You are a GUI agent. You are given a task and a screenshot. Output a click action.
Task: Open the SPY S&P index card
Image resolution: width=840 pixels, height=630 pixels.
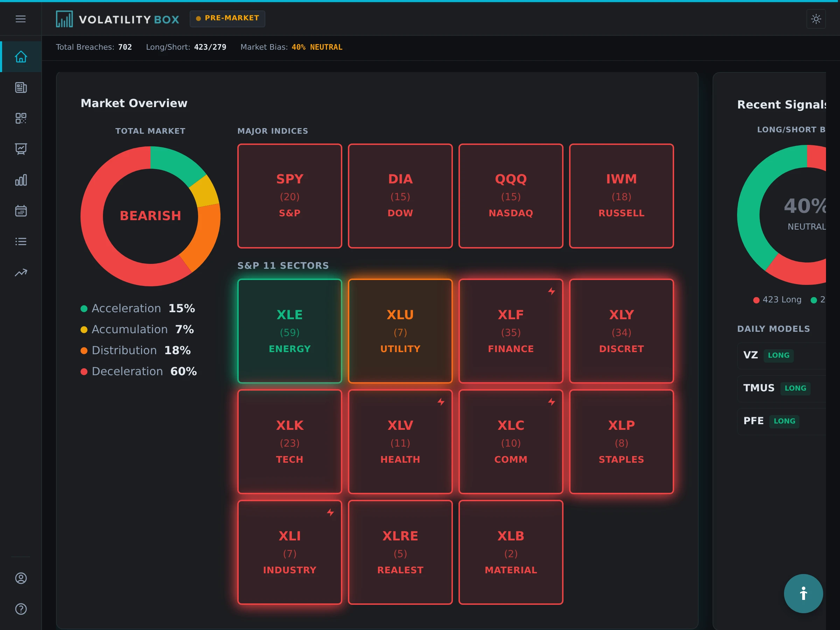(x=290, y=196)
